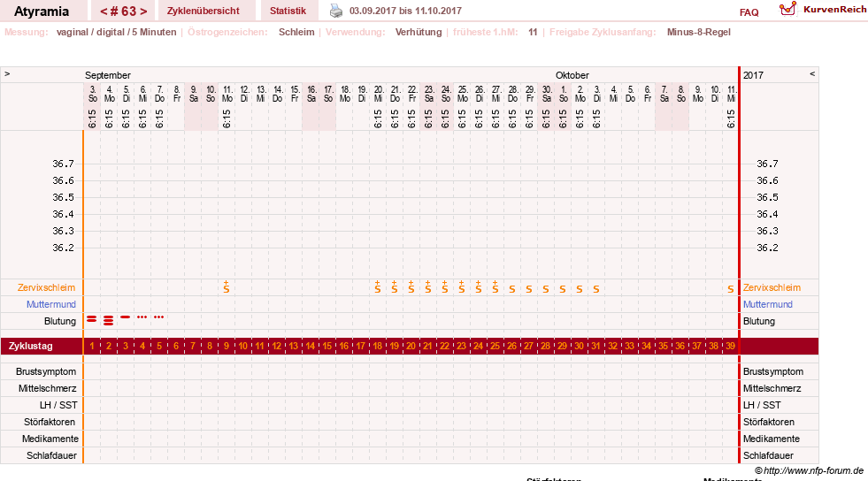Click date column 3. So in September
The height and width of the screenshot is (481, 868).
click(92, 94)
